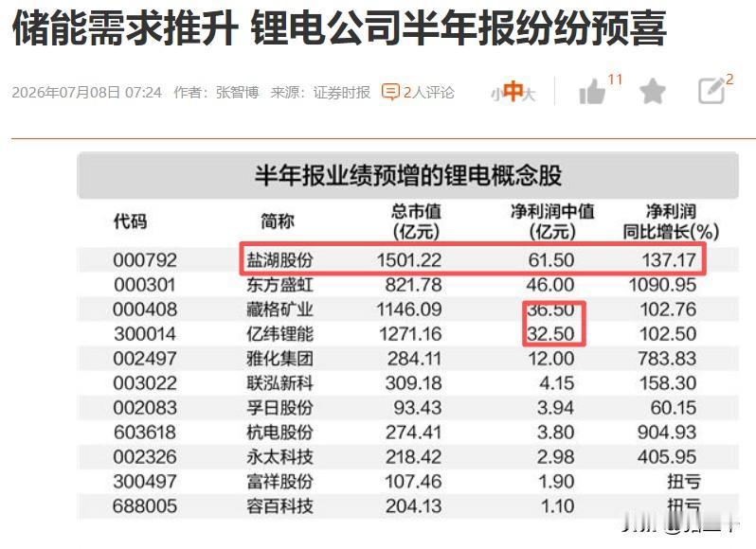Click market value 107.46

click(413, 482)
